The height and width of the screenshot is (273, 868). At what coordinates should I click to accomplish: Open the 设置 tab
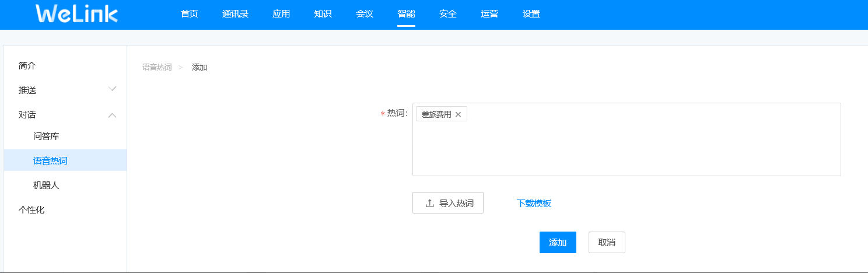tap(531, 14)
